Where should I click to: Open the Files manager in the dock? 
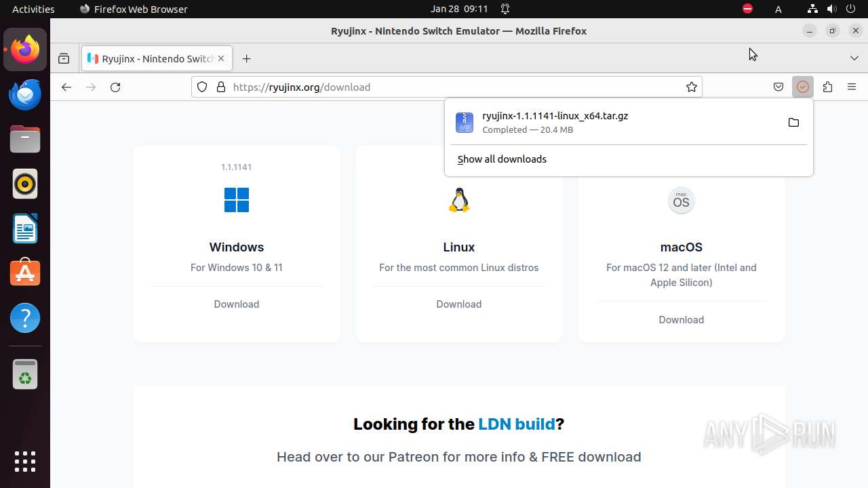click(25, 139)
